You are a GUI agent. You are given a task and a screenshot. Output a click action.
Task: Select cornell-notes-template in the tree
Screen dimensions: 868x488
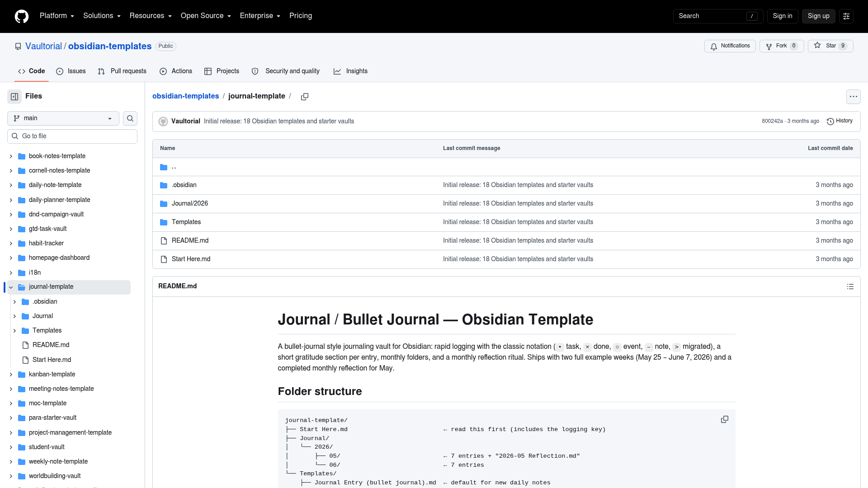click(59, 171)
